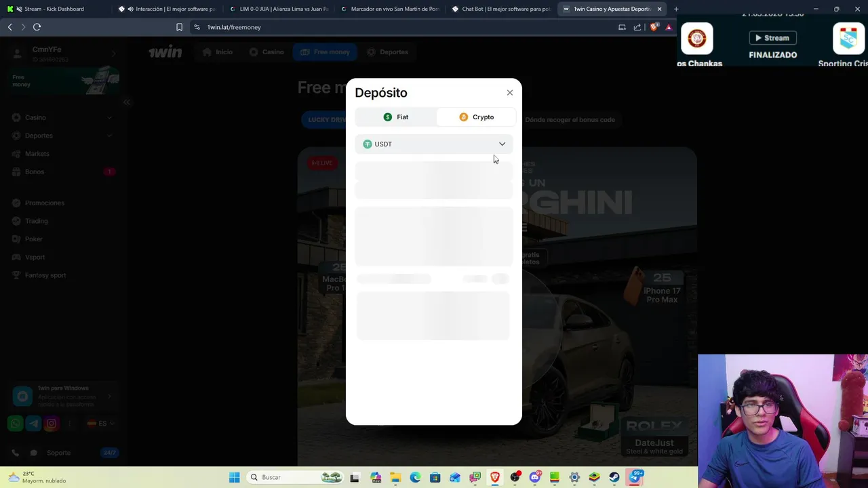Play the Stream button in the overlay
This screenshot has height=488, width=868.
772,38
